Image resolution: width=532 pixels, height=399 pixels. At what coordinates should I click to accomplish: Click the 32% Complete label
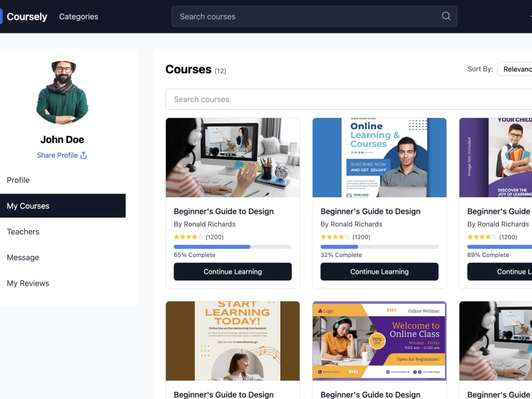[341, 255]
